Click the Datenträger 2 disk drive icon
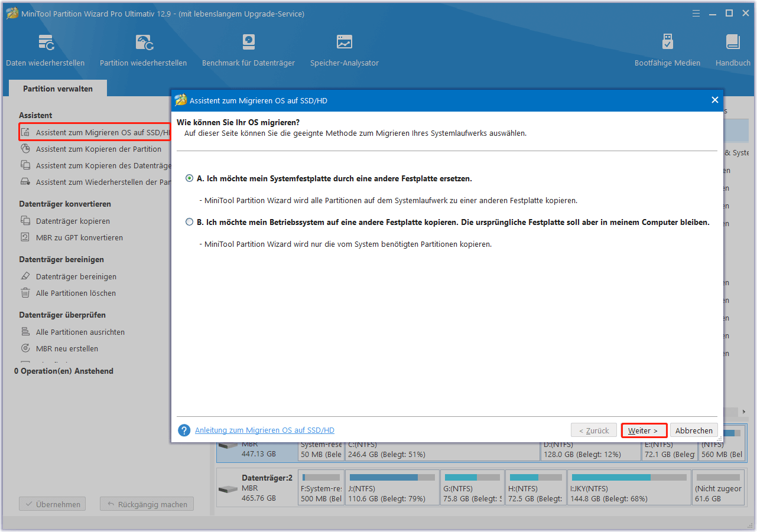Image resolution: width=757 pixels, height=532 pixels. [228, 490]
